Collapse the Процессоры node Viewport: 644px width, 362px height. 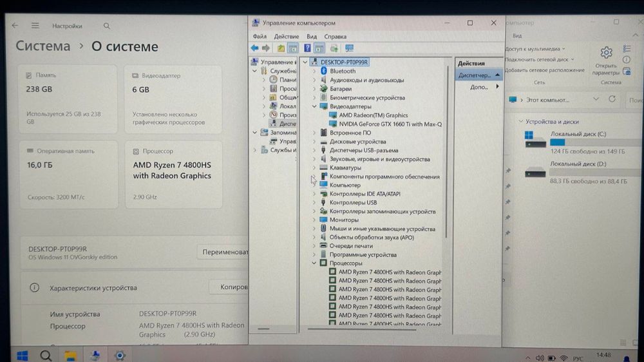pos(314,263)
